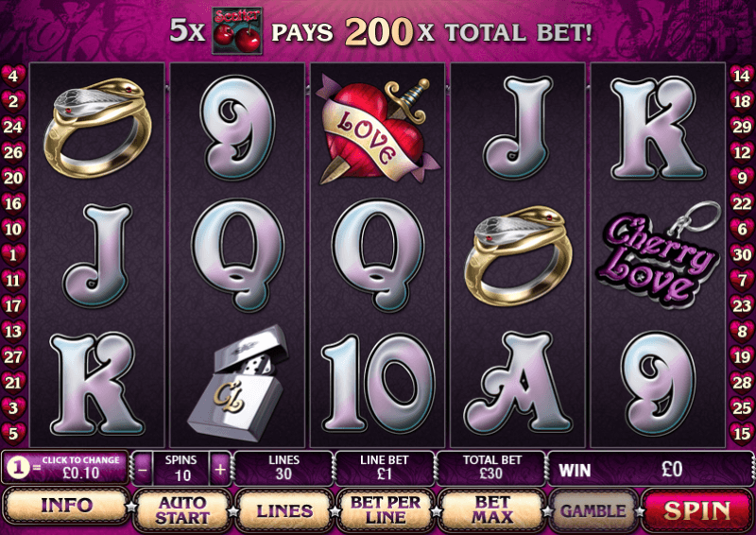Decrease auto spins with minus button

(x=144, y=468)
